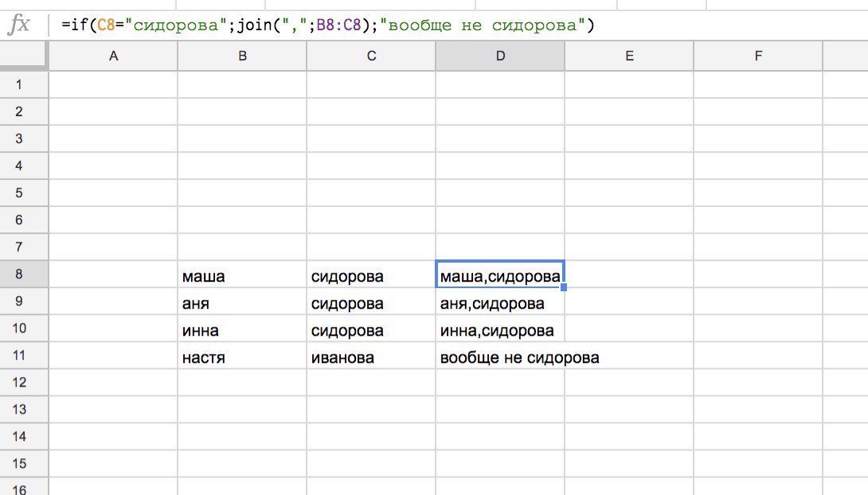Select column D header
This screenshot has width=868, height=495.
click(500, 56)
